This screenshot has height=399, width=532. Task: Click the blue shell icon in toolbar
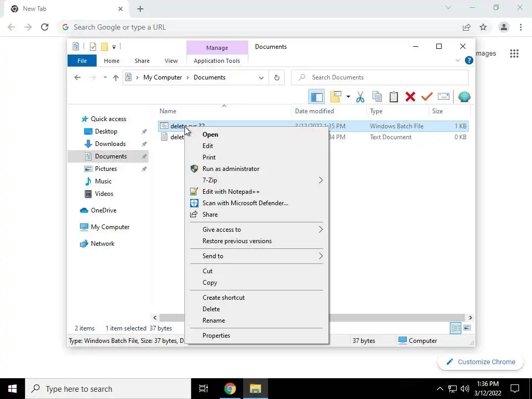(464, 97)
